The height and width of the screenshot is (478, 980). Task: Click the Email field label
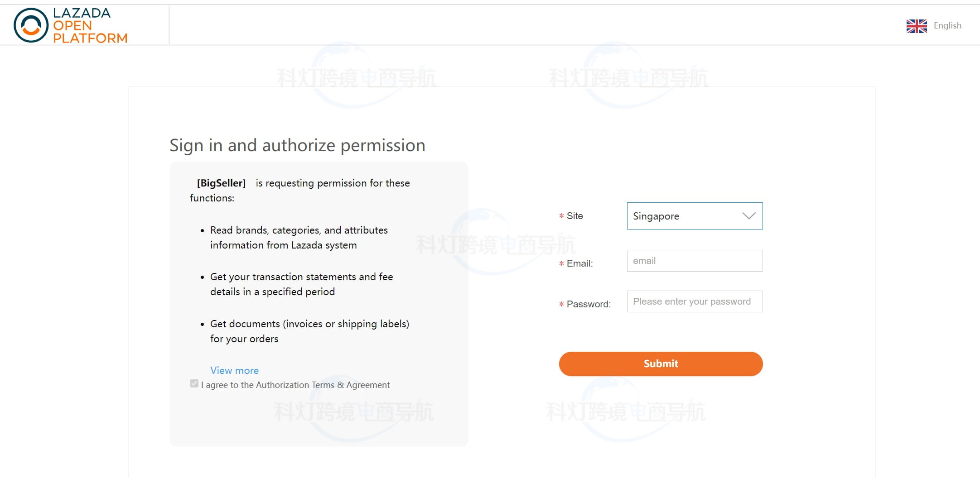click(579, 263)
